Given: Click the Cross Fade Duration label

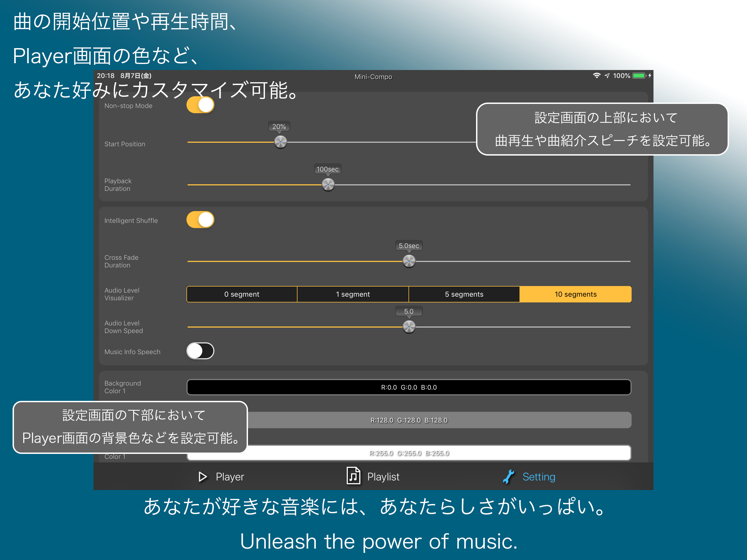Looking at the screenshot, I should pyautogui.click(x=121, y=261).
